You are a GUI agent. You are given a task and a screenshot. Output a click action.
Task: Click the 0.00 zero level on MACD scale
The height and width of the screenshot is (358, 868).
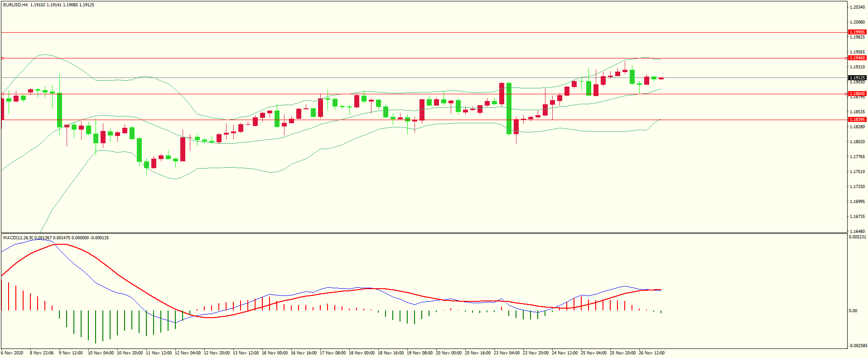[x=853, y=310]
